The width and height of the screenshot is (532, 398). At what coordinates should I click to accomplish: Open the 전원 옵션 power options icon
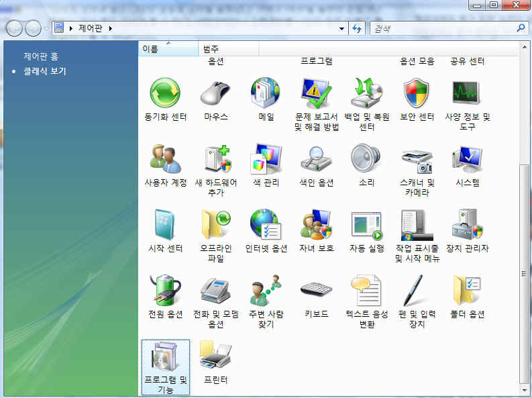(x=166, y=291)
